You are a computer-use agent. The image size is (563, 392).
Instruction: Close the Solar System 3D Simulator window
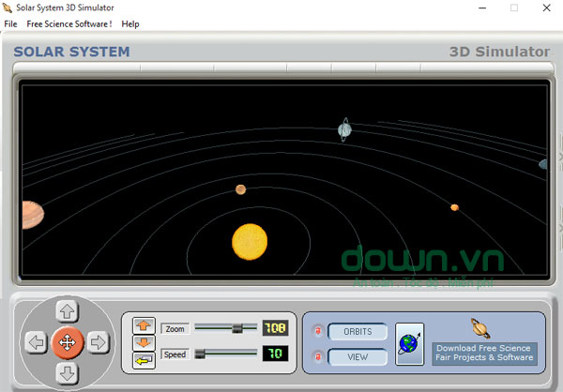546,8
